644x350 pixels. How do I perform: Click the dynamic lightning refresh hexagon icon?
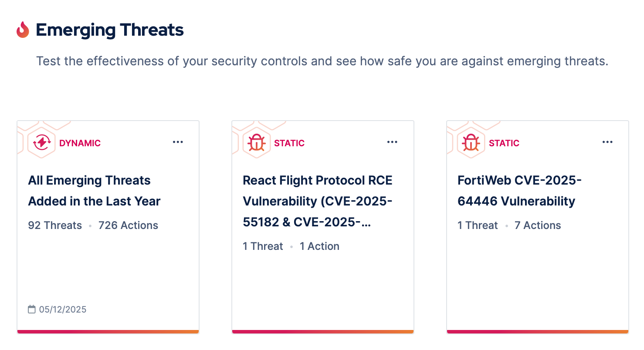[x=41, y=143]
